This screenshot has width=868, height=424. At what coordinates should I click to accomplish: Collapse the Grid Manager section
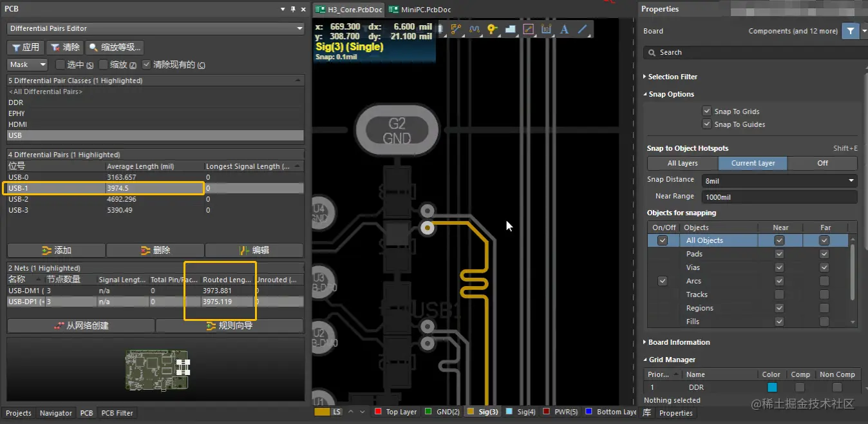(x=669, y=360)
